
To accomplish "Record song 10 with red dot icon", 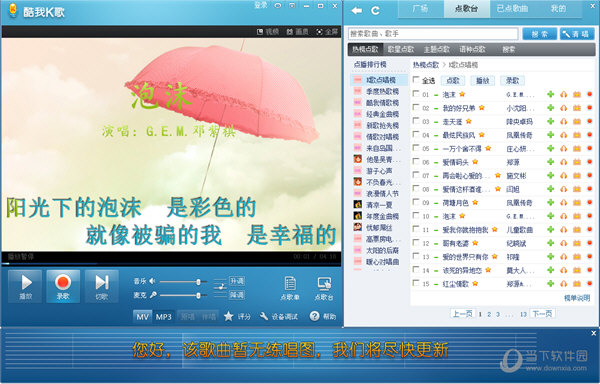I will click(590, 216).
